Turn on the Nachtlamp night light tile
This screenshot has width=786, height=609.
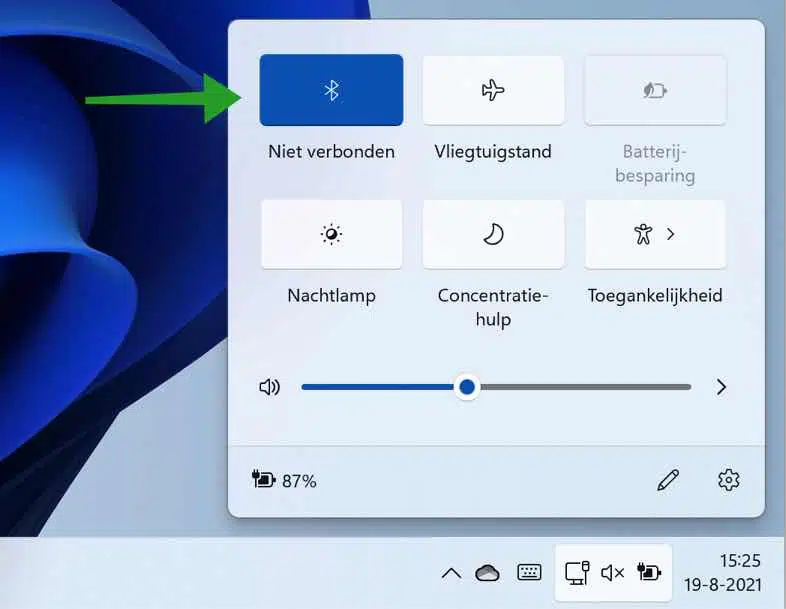pyautogui.click(x=331, y=234)
